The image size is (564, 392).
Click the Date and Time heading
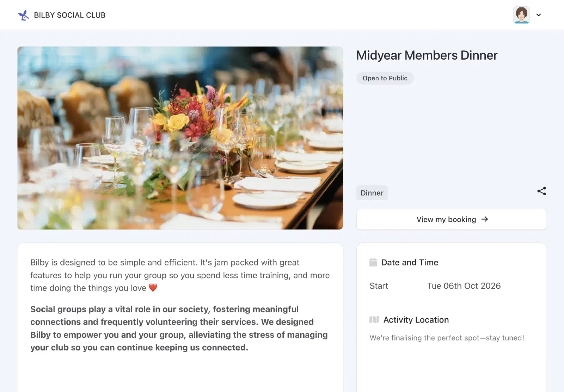410,262
